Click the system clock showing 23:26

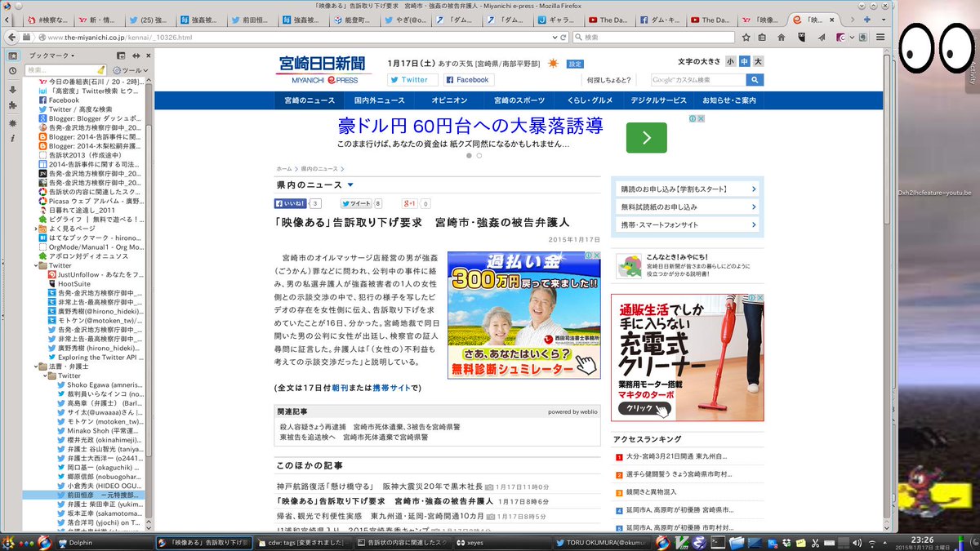[x=922, y=540]
